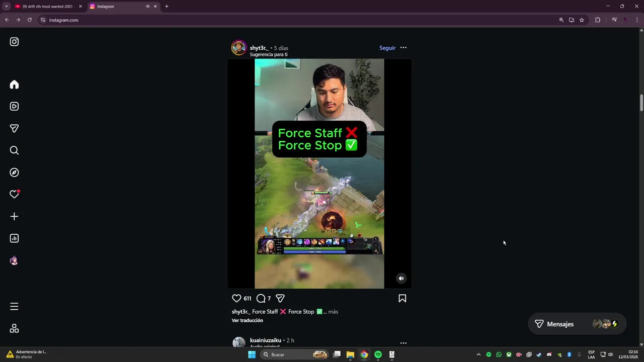Open File Explorer from the taskbar
The image size is (644, 362).
(350, 354)
